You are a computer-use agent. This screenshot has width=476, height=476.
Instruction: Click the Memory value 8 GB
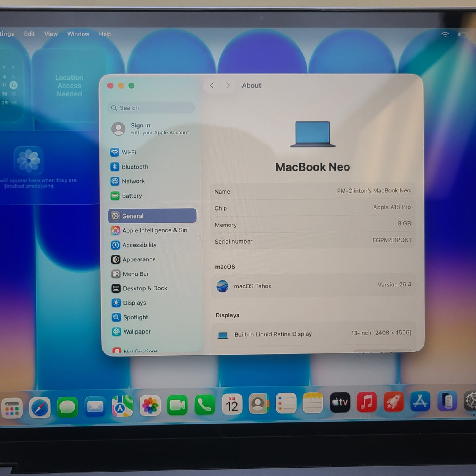404,224
